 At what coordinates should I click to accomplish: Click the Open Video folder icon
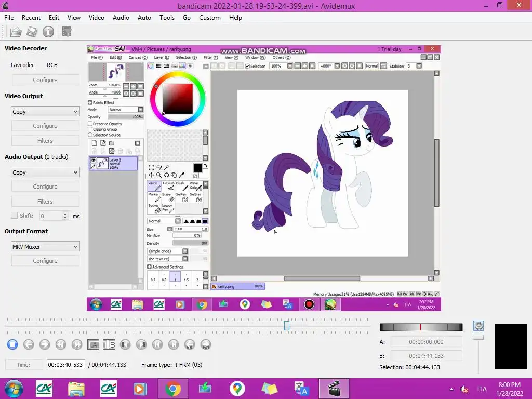[16, 32]
